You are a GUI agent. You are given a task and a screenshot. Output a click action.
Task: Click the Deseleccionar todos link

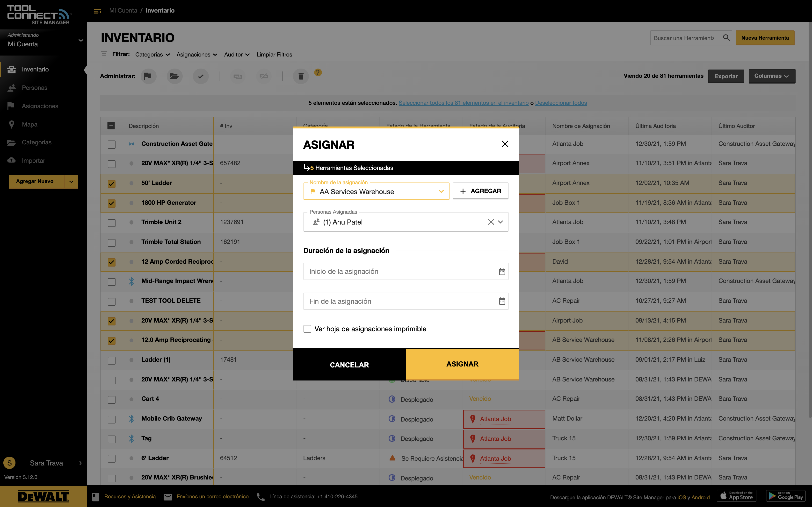pyautogui.click(x=561, y=103)
